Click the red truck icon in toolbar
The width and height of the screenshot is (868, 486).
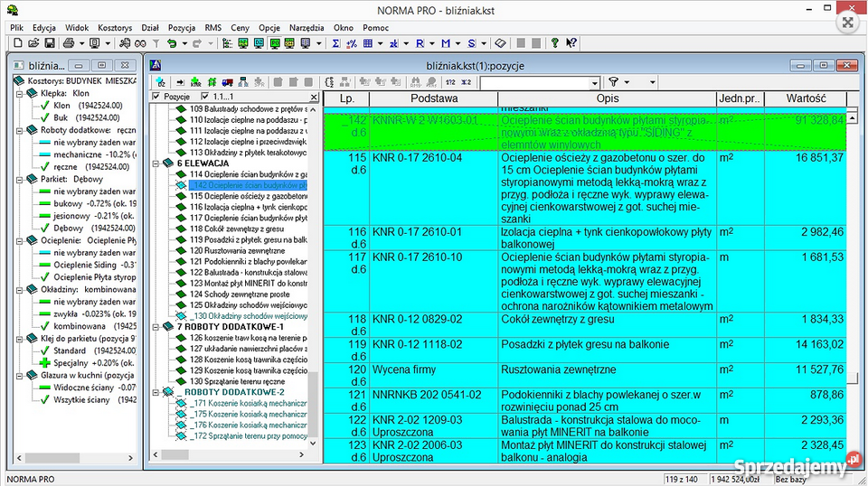[x=226, y=82]
